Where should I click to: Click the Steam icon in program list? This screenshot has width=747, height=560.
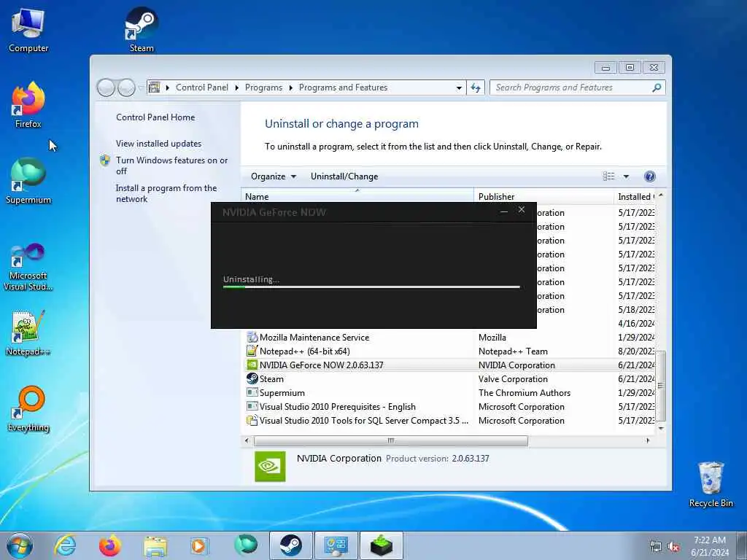252,378
